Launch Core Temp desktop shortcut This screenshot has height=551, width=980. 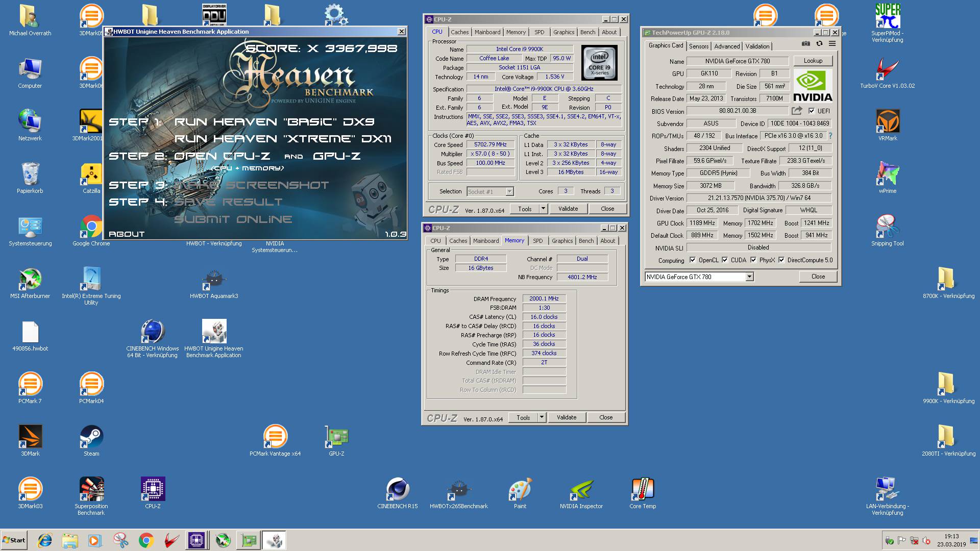click(x=643, y=493)
